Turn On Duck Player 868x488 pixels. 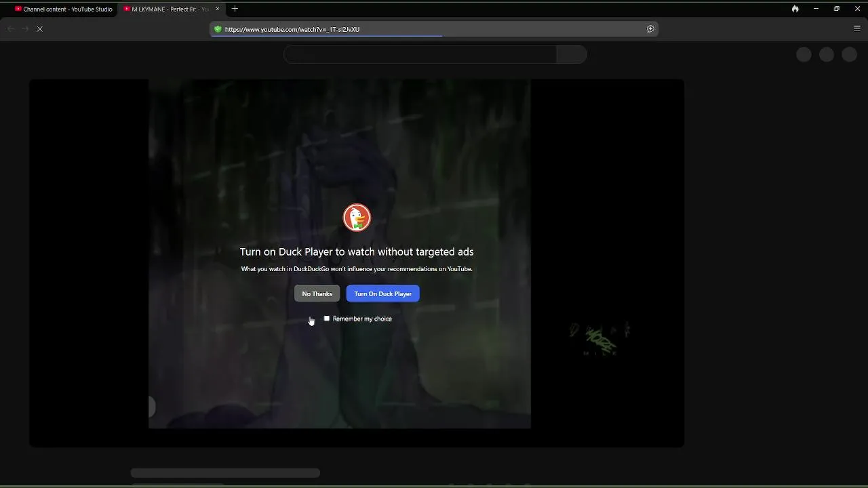(x=382, y=293)
